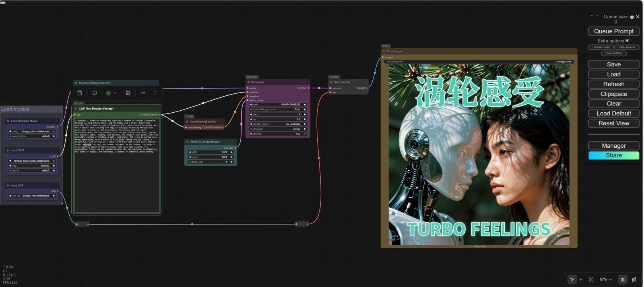Open node color picker dropdown in toolbox
644x287 pixels.
111,93
